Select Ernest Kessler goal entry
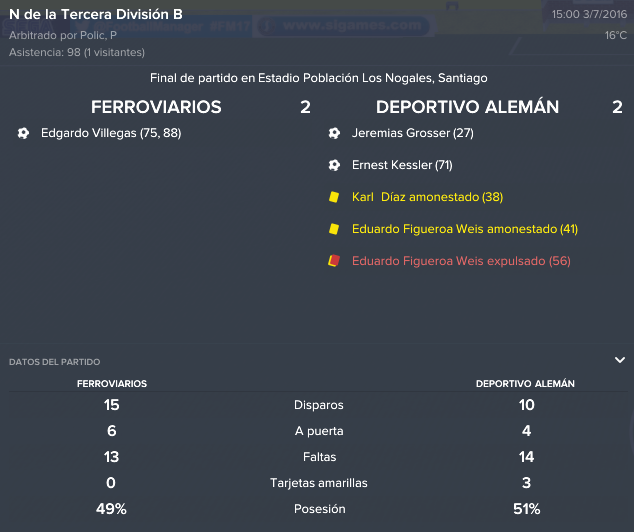The height and width of the screenshot is (532, 634). (402, 165)
